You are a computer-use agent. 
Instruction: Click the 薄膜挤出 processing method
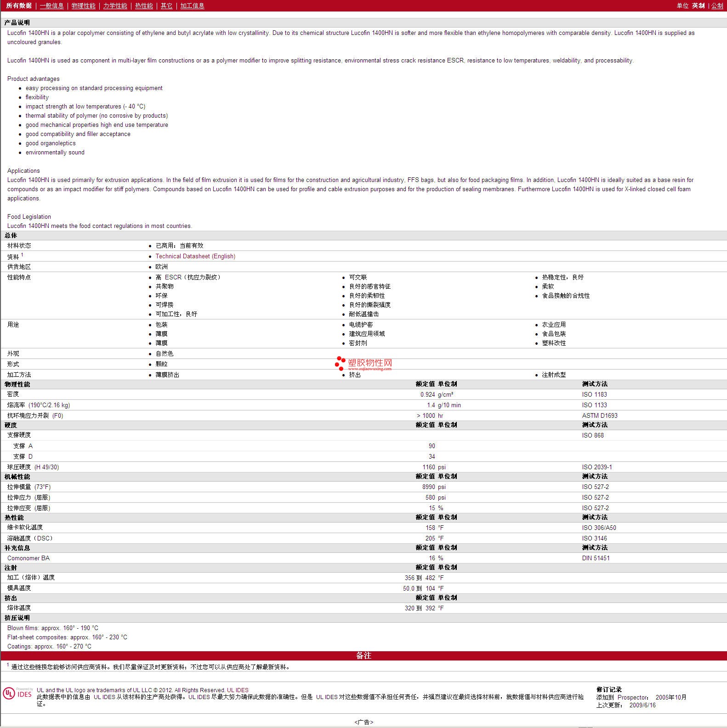pos(167,375)
